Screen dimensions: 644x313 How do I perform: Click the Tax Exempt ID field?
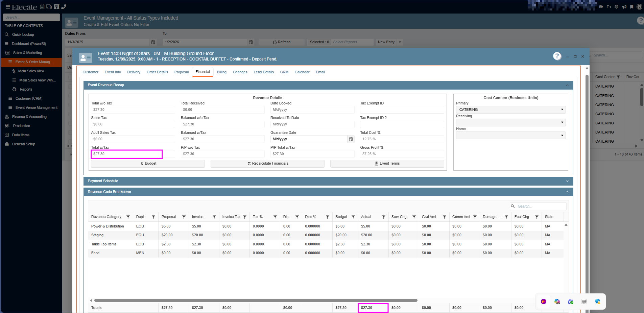402,110
